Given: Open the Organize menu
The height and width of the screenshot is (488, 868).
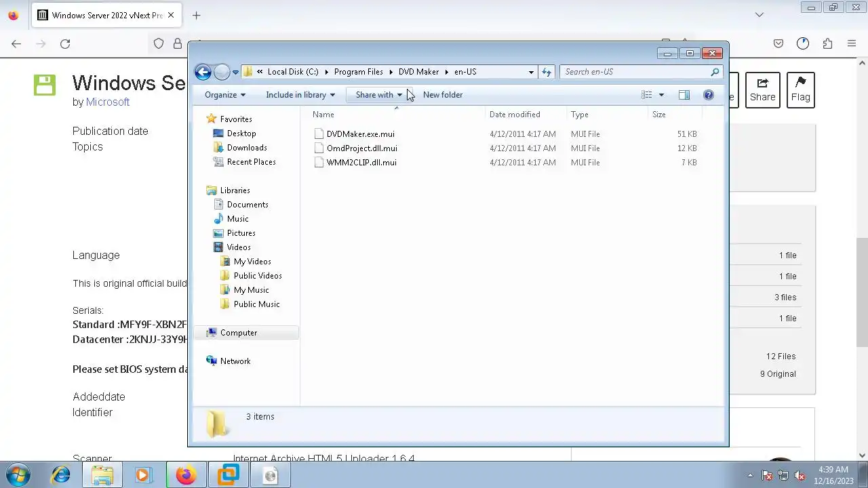Looking at the screenshot, I should point(225,95).
